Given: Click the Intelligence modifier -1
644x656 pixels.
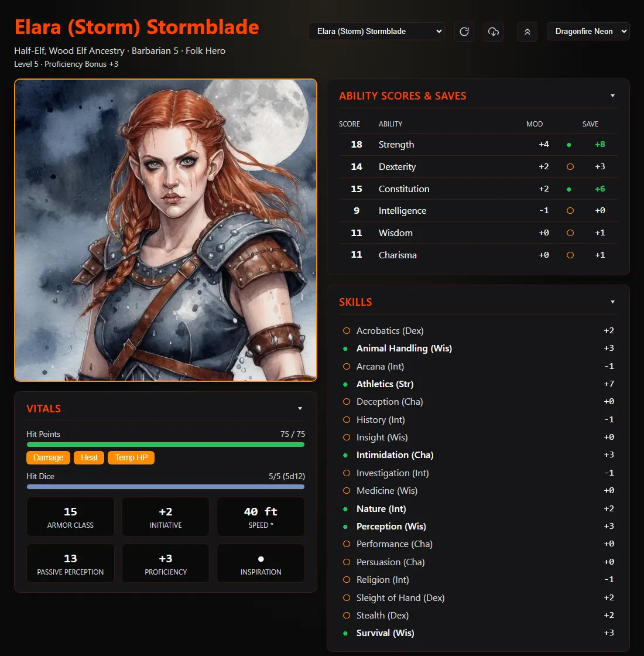Looking at the screenshot, I should click(544, 210).
